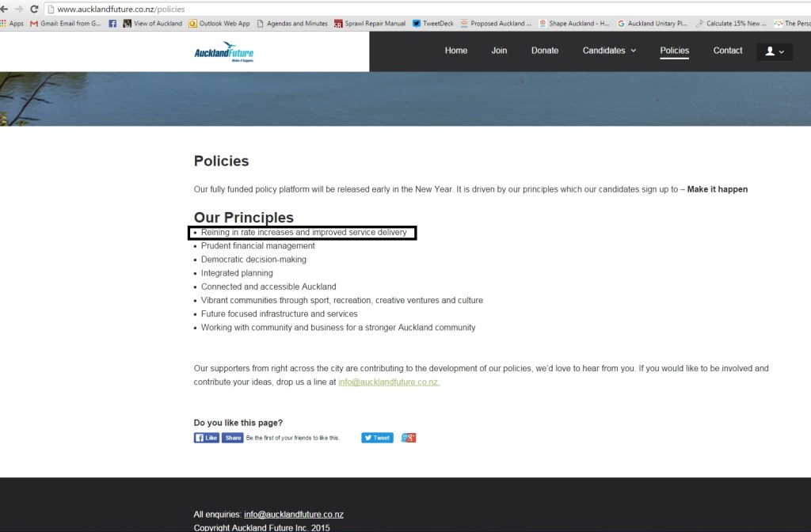Navigate to the Contact page
811x532 pixels.
728,51
